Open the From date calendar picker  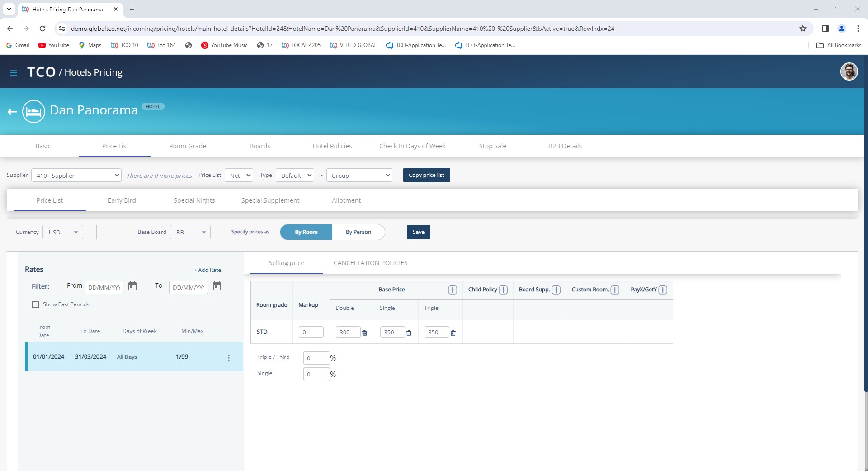pos(132,286)
